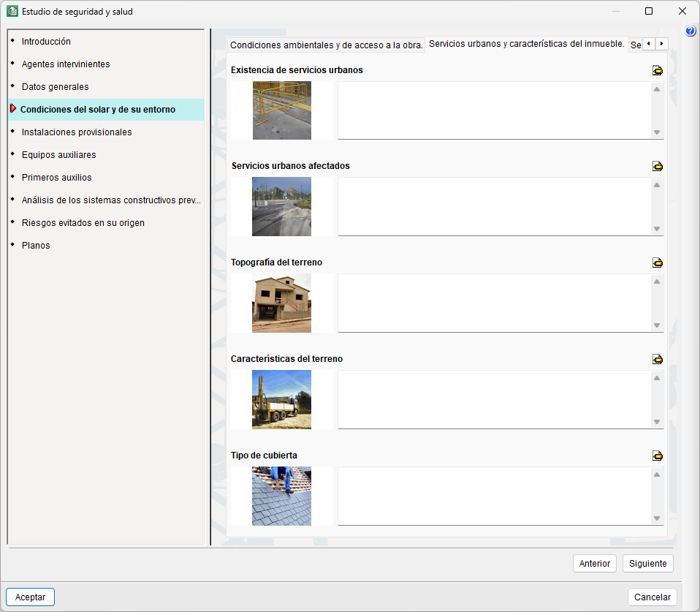Close the Estudio de seguridad y salud window
Image resolution: width=700 pixels, height=612 pixels.
[x=682, y=11]
